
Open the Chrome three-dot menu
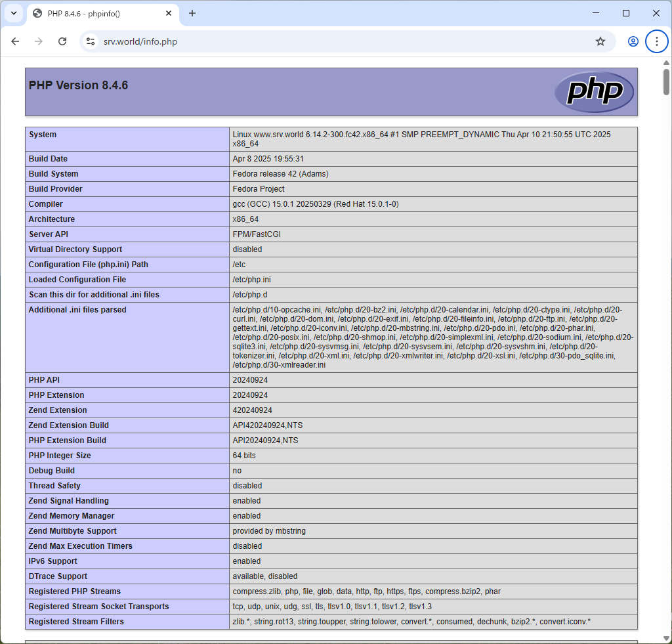pos(656,41)
